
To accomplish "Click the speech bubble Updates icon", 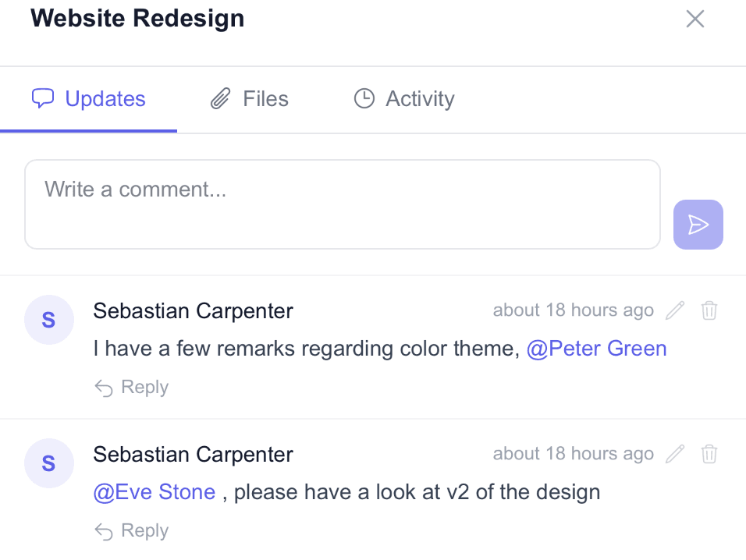I will (43, 99).
